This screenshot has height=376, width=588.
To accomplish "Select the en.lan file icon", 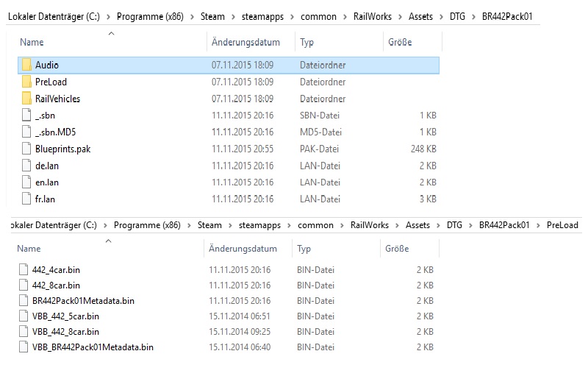I will point(26,182).
